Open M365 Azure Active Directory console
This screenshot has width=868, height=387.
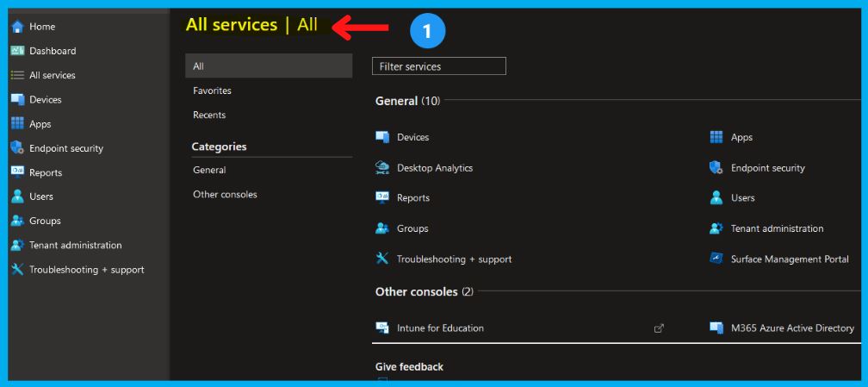point(792,328)
